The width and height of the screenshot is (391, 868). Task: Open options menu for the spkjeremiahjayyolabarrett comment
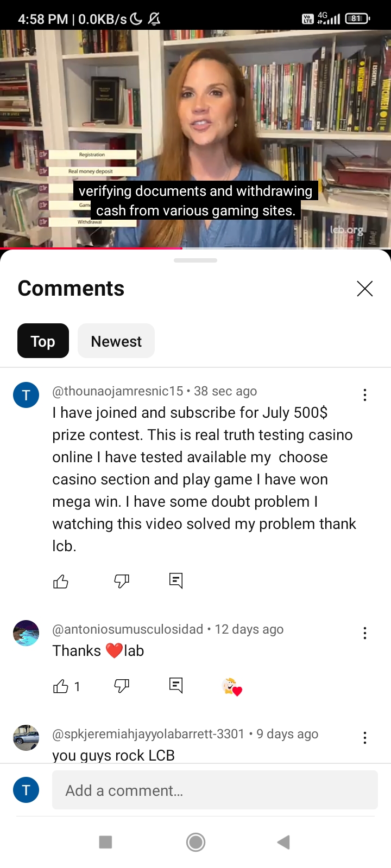click(365, 738)
